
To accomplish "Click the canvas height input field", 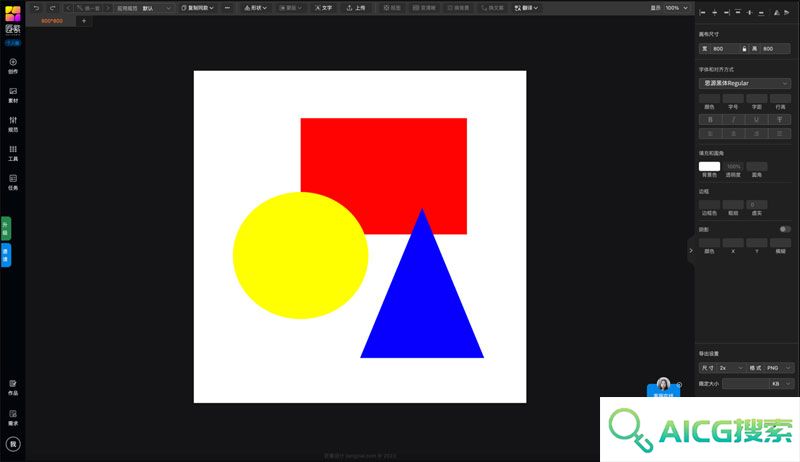I will 776,48.
